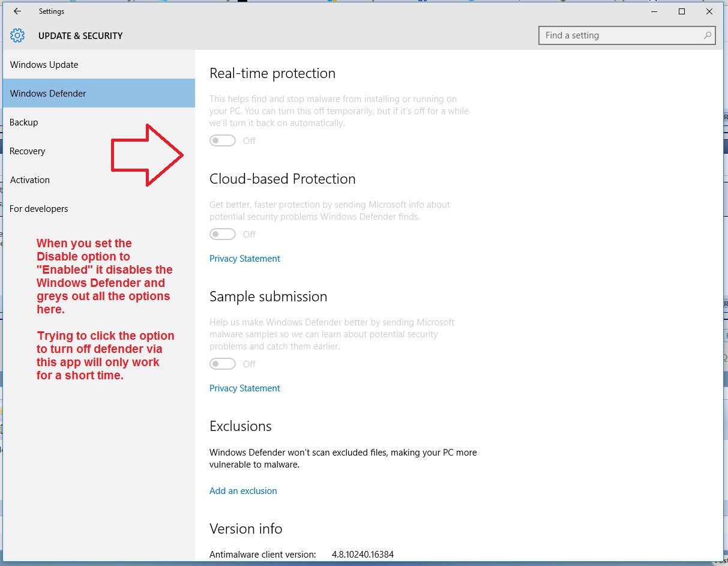This screenshot has height=566, width=728.
Task: Toggle the Cloud-based Protection switch
Action: click(223, 234)
